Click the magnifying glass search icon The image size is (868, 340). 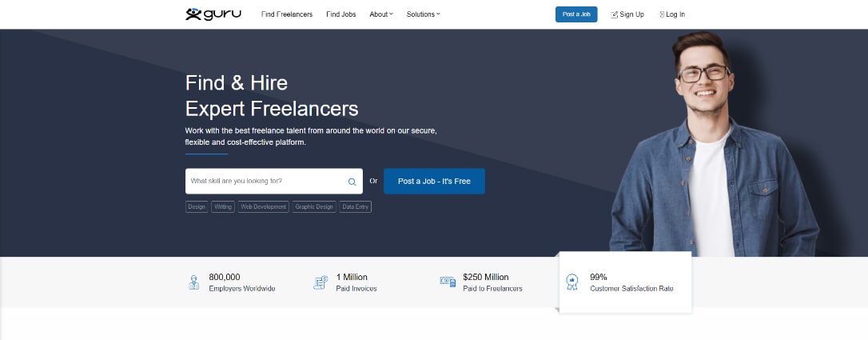point(352,182)
